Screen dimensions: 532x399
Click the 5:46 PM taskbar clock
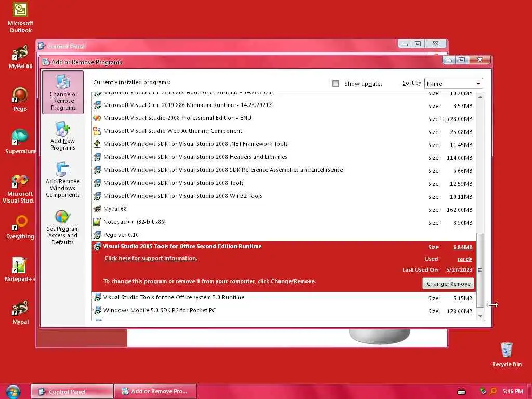point(513,391)
